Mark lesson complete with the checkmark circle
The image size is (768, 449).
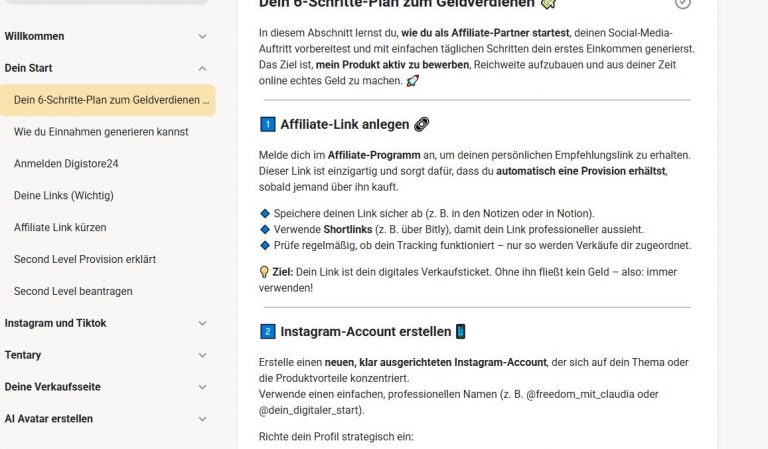point(683,4)
